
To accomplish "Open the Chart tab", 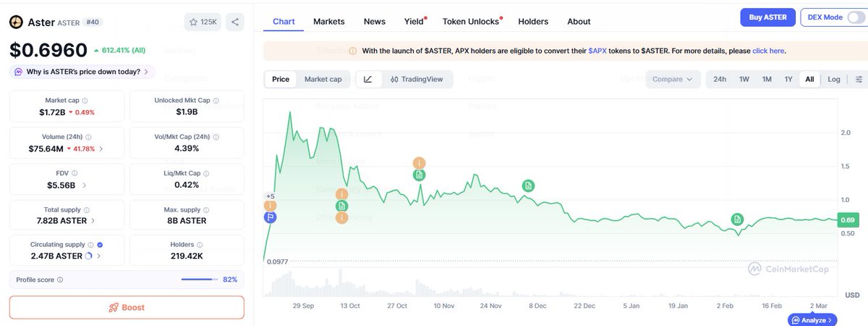I will click(284, 21).
